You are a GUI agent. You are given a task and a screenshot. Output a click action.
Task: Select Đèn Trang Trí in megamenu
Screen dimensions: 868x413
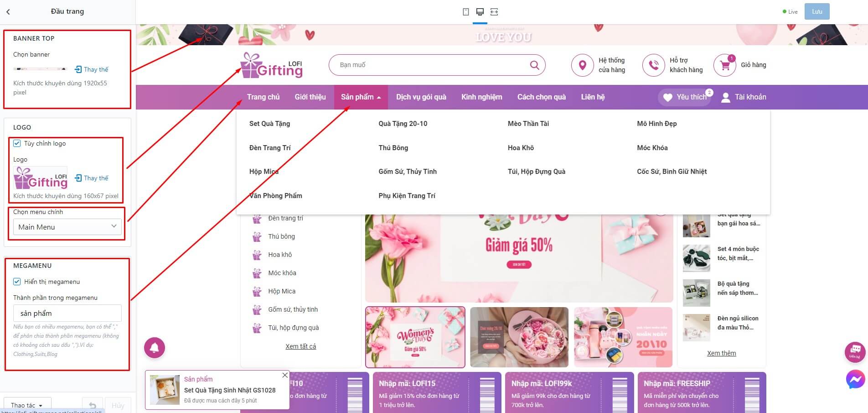(270, 148)
